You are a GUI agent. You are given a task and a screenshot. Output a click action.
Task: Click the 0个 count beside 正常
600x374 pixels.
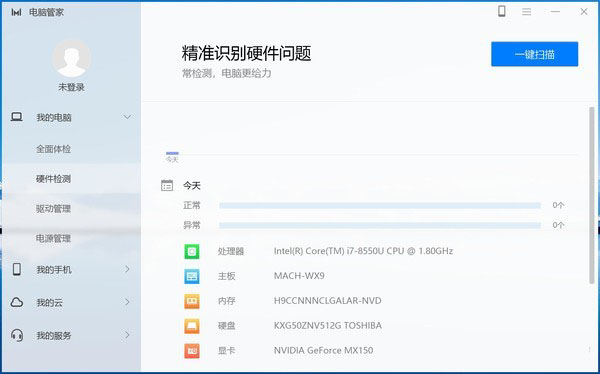point(558,206)
